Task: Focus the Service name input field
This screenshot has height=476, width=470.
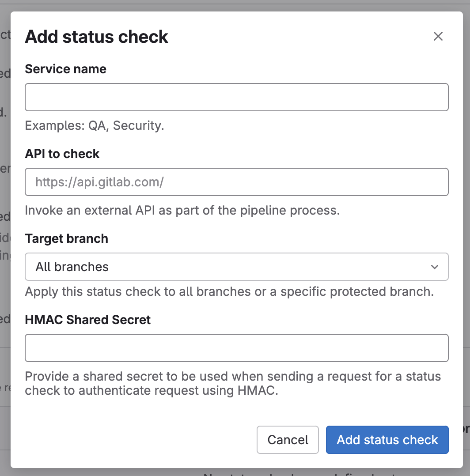Action: coord(236,97)
